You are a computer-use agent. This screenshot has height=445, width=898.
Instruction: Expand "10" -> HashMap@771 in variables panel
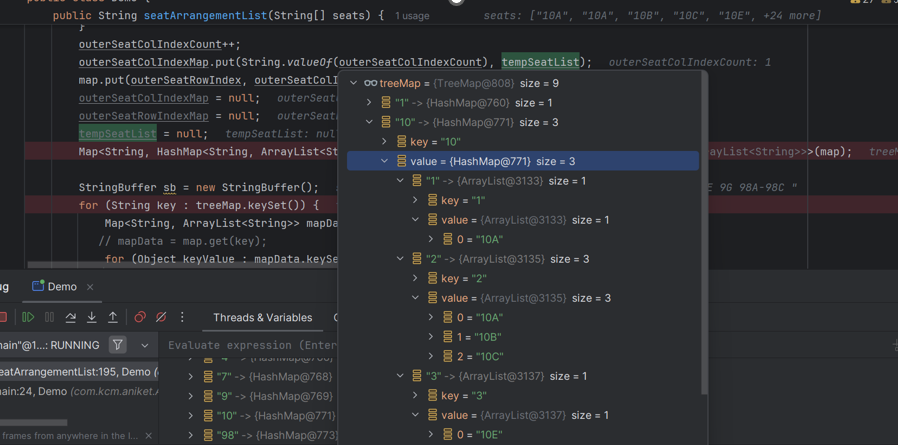191,415
